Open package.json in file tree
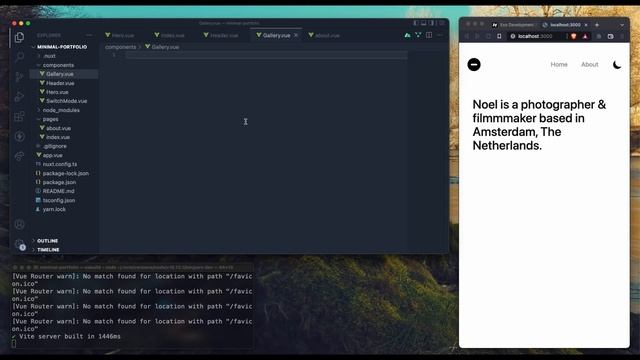This screenshot has width=640, height=360. pos(59,182)
